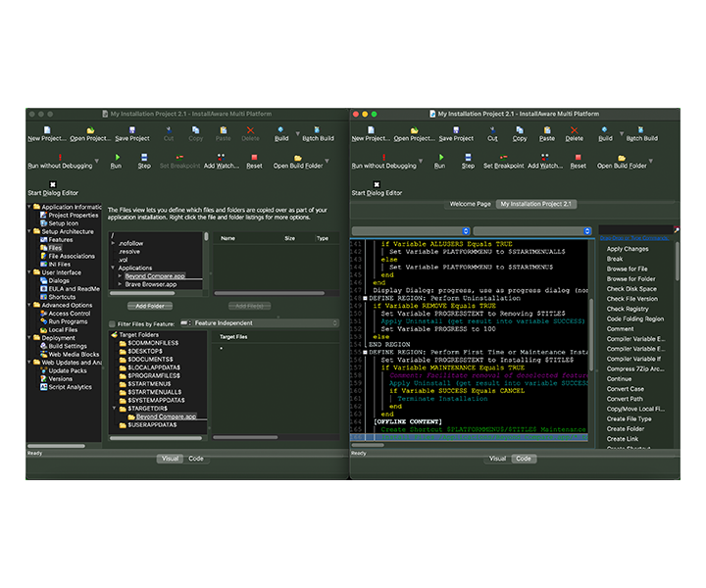Viewport: 706px width, 588px height.
Task: Open Feature Independent dropdown
Action: 259,323
